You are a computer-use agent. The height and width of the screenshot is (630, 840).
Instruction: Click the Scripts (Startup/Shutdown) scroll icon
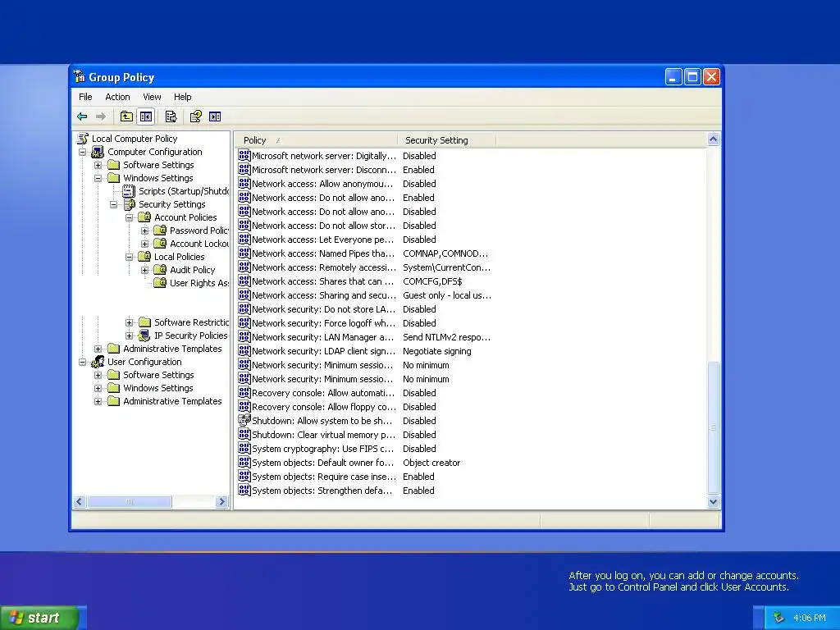tap(129, 190)
